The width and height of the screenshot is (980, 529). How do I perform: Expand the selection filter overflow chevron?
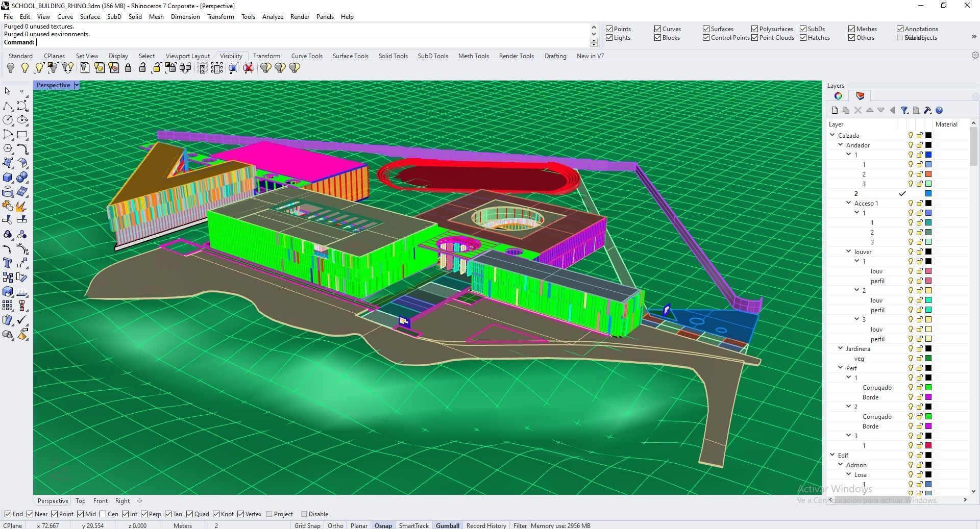(x=974, y=36)
